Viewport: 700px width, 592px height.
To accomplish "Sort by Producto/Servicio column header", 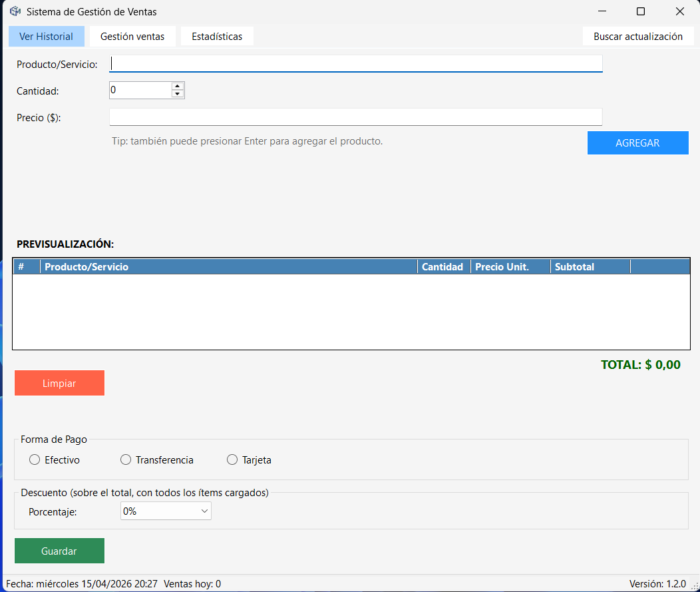I will (229, 267).
